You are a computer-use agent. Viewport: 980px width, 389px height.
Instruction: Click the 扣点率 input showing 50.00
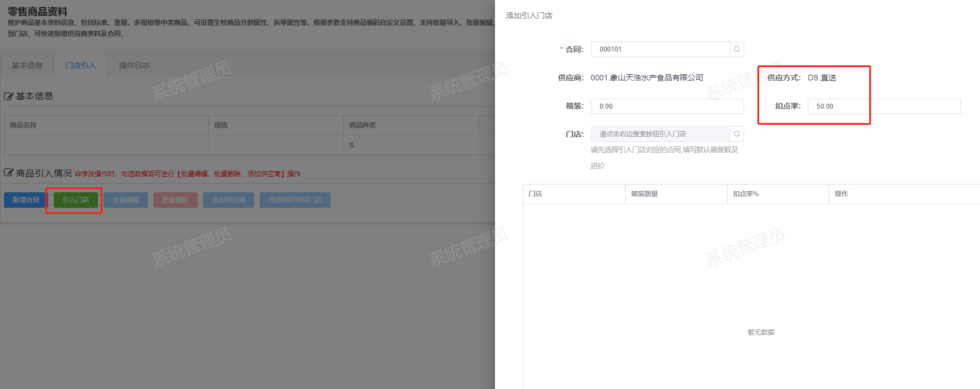[884, 106]
